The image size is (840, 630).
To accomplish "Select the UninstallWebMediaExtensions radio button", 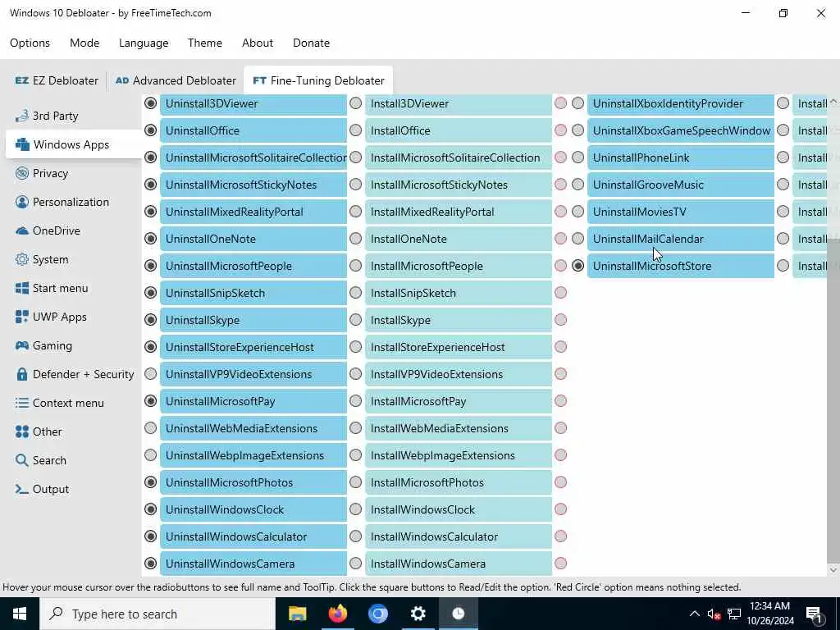I will point(151,427).
